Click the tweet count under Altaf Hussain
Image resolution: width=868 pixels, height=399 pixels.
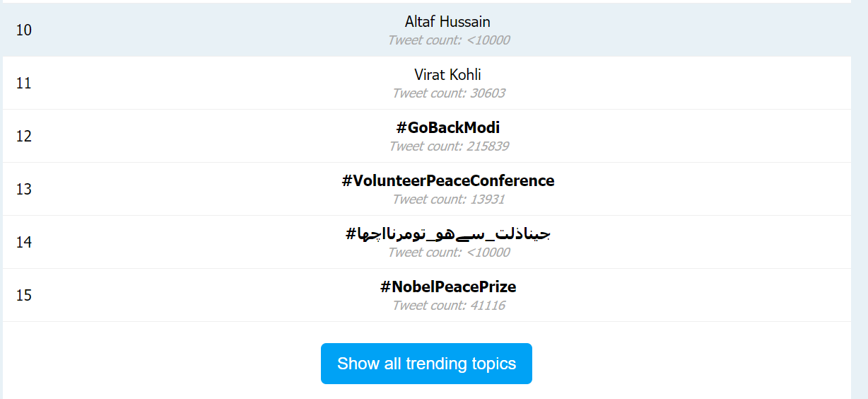449,40
